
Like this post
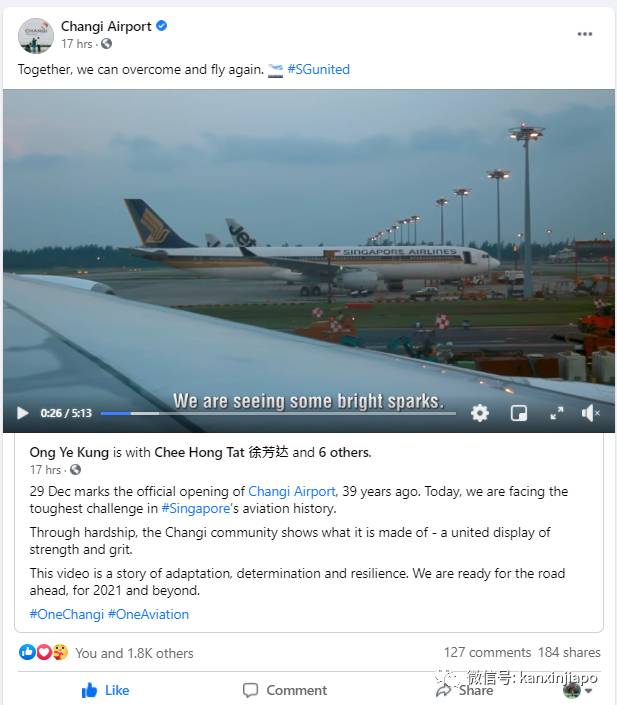pos(105,690)
